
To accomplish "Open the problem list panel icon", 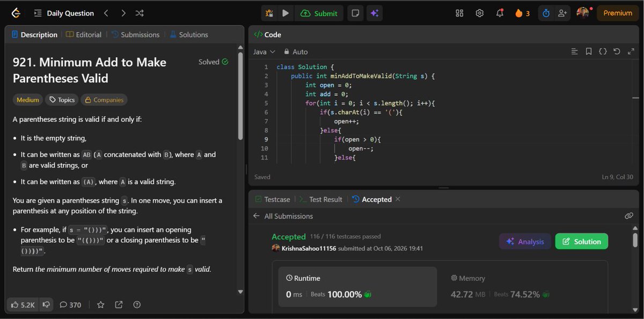I will click(38, 13).
